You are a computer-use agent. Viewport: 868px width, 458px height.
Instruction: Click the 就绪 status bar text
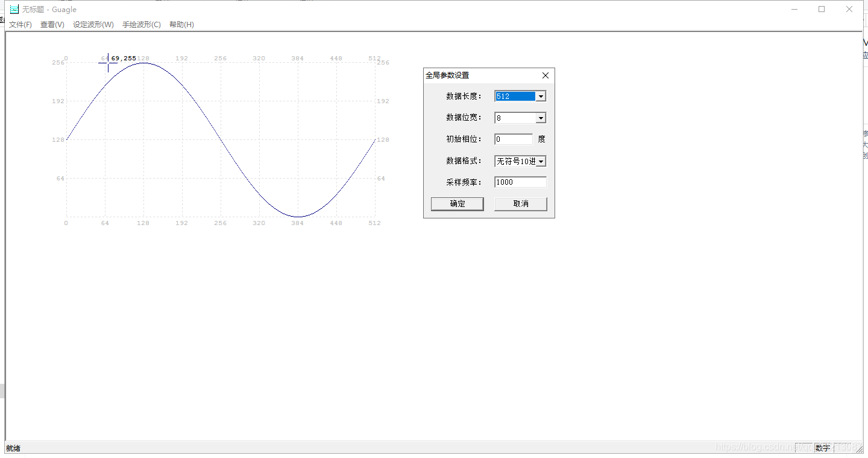pyautogui.click(x=13, y=448)
